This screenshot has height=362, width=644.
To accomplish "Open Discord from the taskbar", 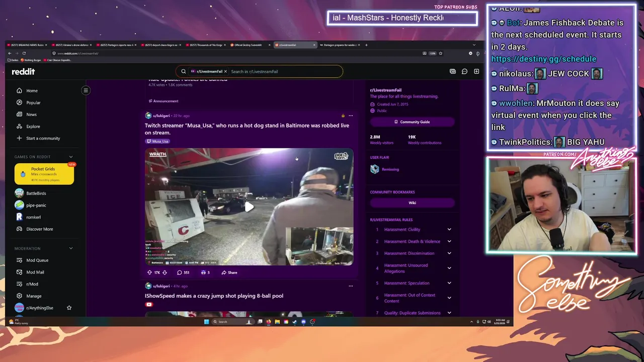I will pos(303,322).
